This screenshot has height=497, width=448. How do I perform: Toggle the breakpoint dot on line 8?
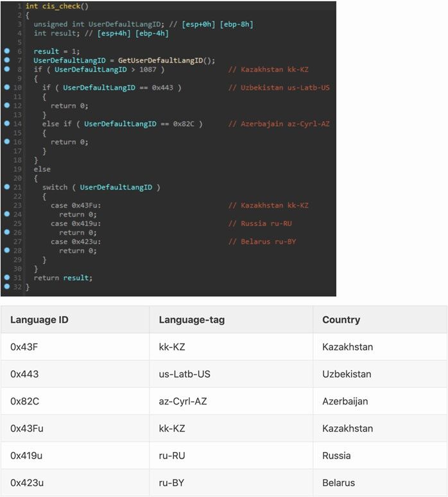tap(7, 69)
